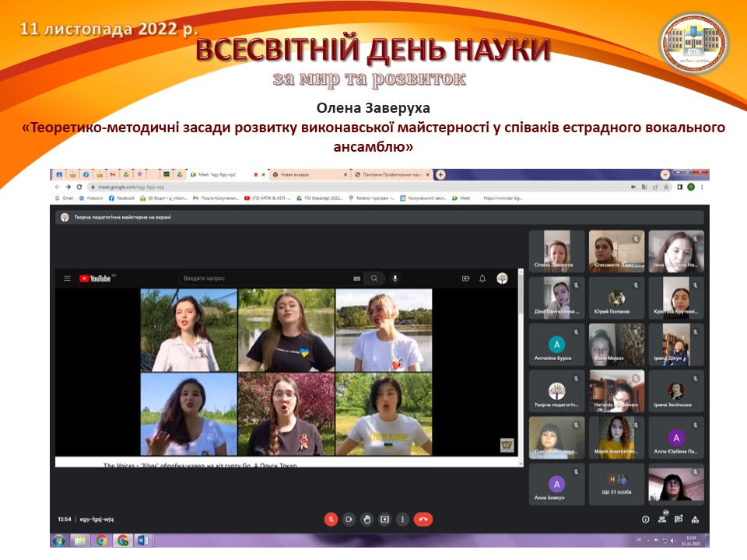The image size is (747, 560).
Task: Open the "Ще 31 особа" tile
Action: pos(616,485)
